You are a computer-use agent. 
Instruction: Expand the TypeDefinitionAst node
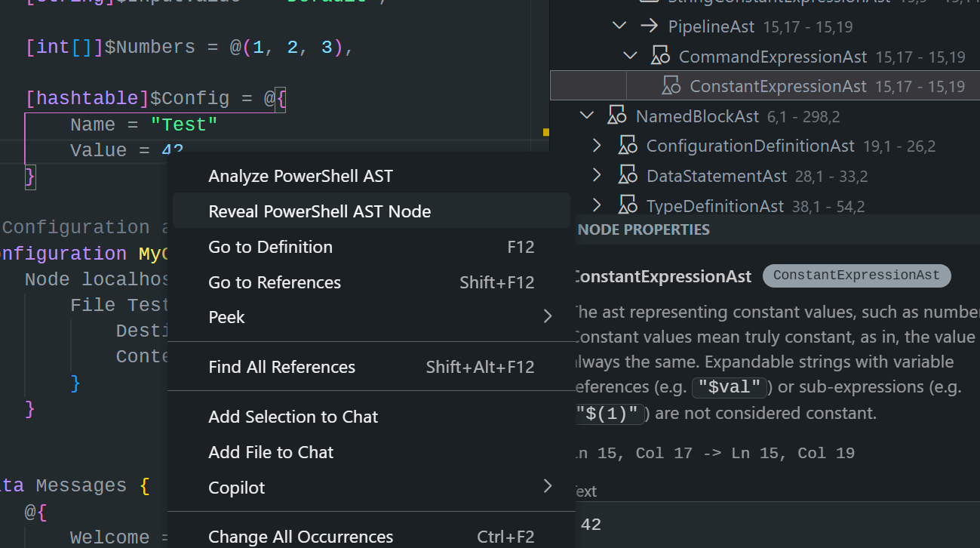click(x=597, y=205)
